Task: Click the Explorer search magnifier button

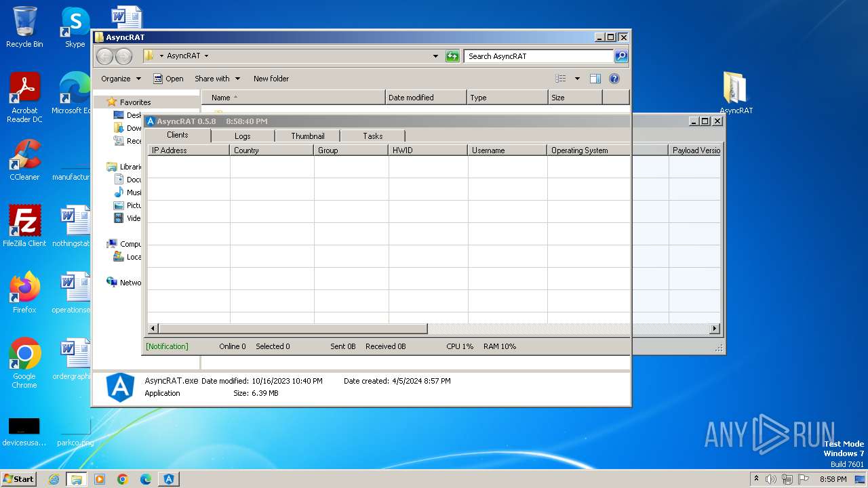Action: [x=621, y=56]
